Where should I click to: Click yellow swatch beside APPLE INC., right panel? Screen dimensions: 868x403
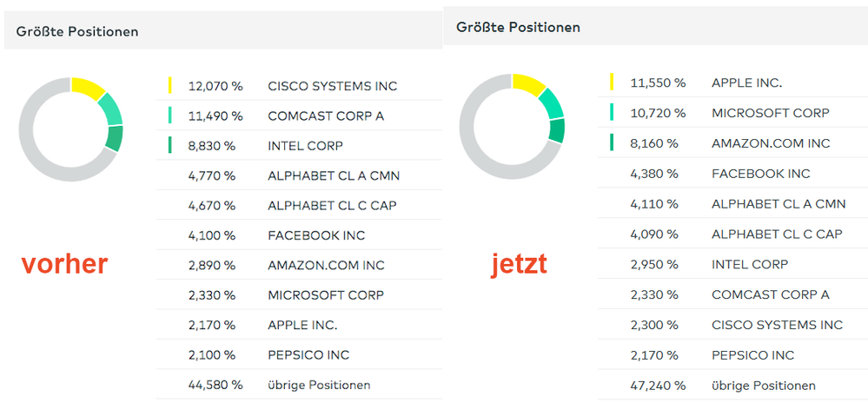click(x=613, y=83)
